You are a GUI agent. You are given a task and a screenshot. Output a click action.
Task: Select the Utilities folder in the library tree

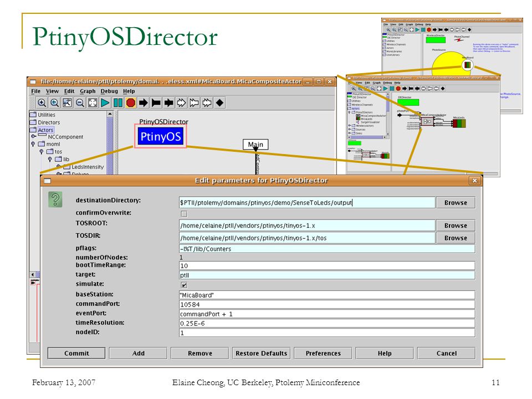pyautogui.click(x=43, y=115)
